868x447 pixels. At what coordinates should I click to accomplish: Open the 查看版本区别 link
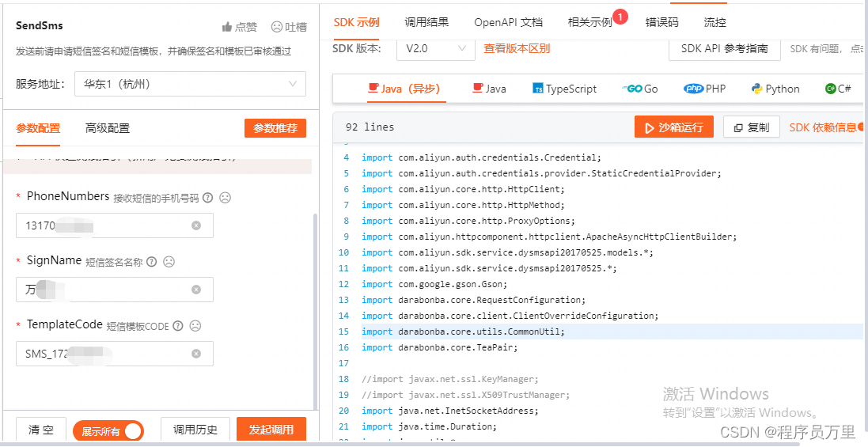click(x=517, y=48)
